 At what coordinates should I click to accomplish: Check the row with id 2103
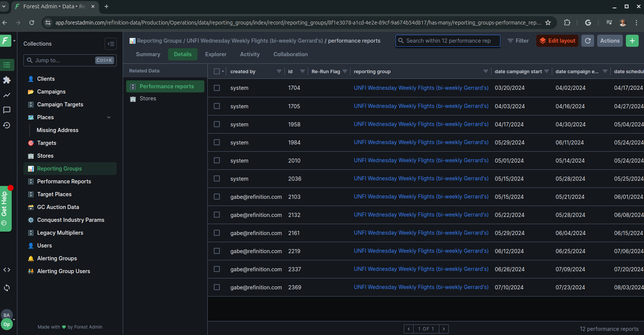[217, 197]
